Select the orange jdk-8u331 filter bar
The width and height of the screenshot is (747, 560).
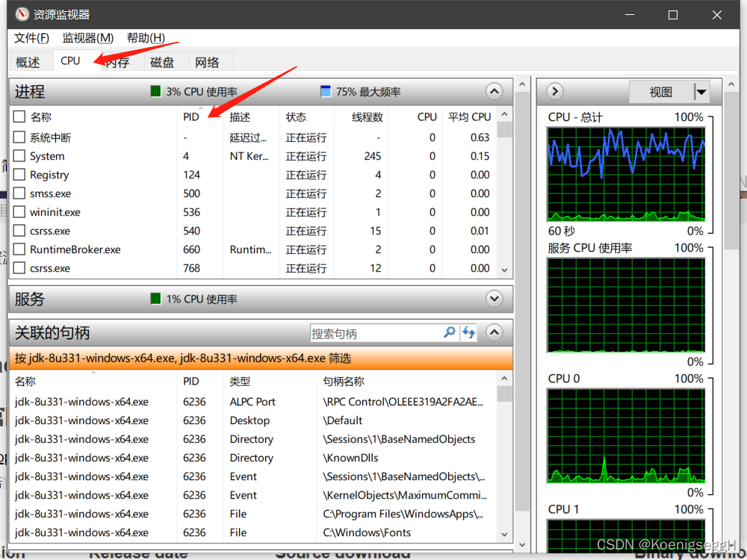tap(261, 358)
